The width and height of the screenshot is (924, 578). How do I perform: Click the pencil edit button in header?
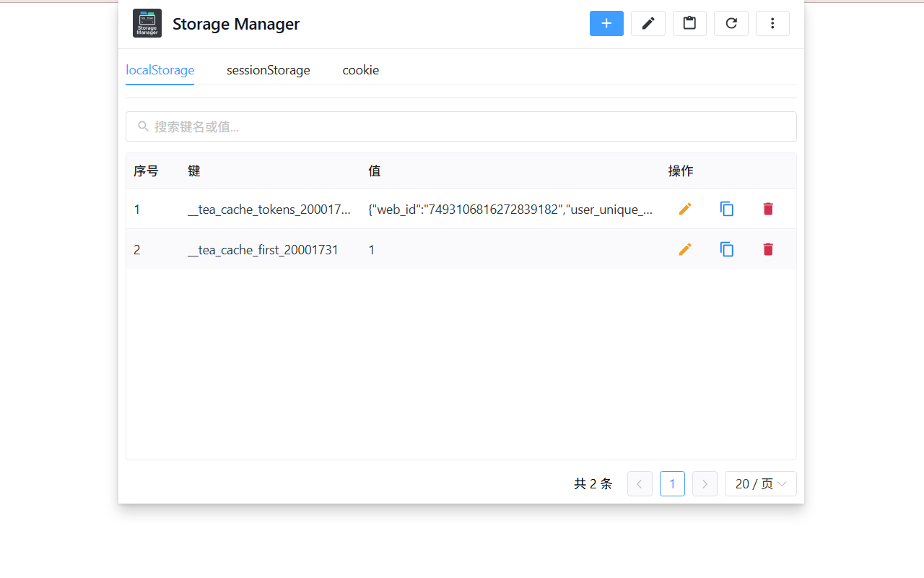click(648, 24)
